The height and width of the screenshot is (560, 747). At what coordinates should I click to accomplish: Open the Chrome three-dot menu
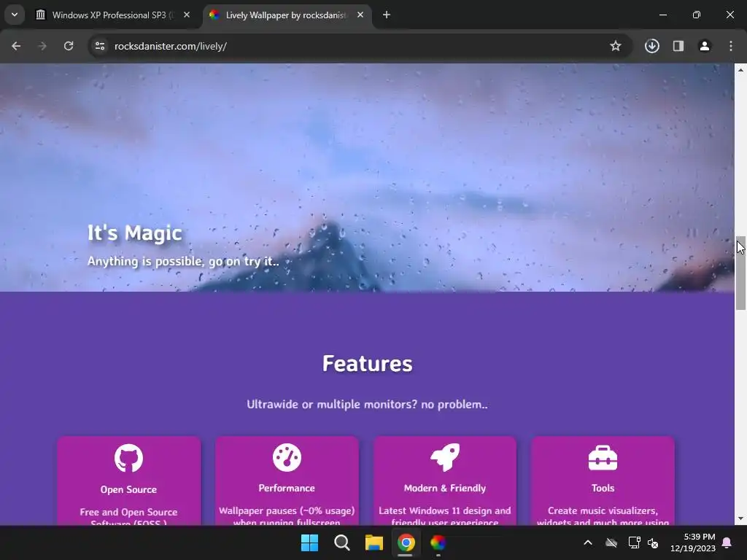(x=731, y=46)
